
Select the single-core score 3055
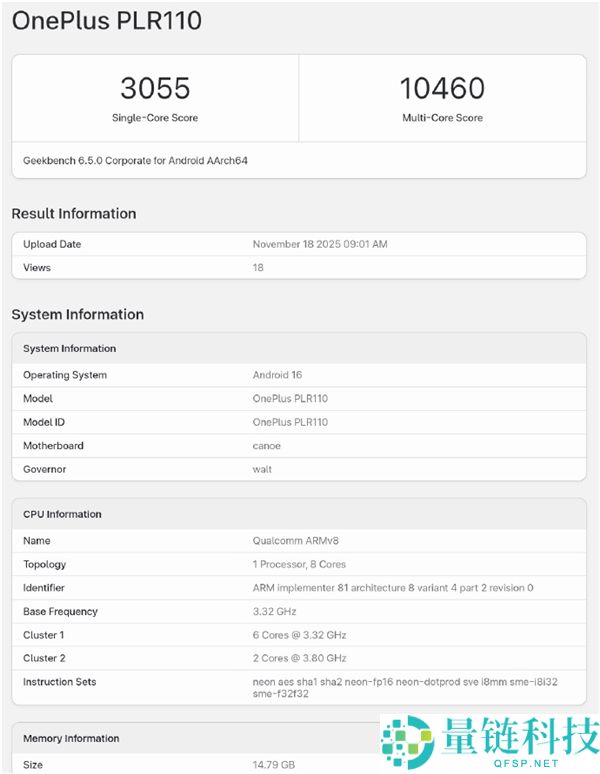click(x=155, y=89)
